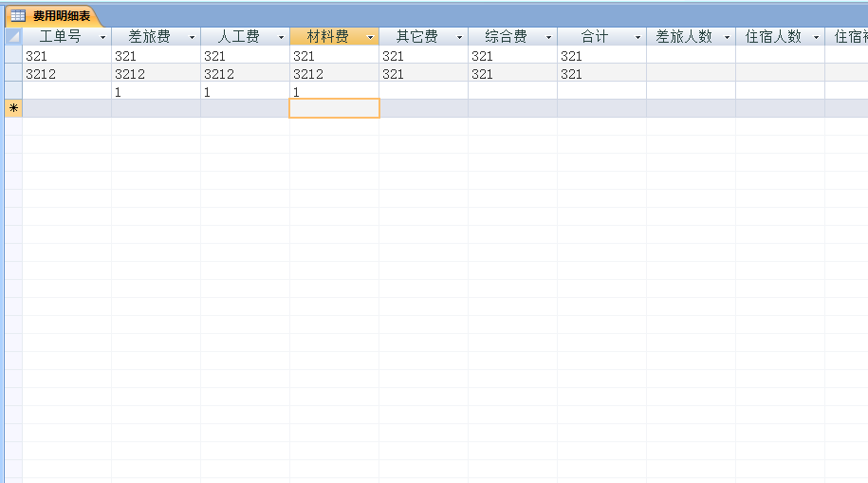Image resolution: width=868 pixels, height=483 pixels.
Task: Select the first record's row selector
Action: point(13,56)
